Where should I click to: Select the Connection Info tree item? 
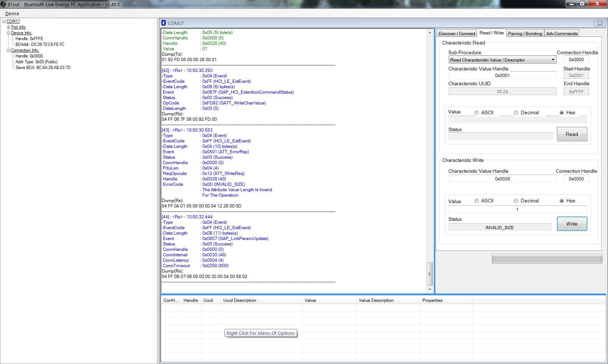pyautogui.click(x=25, y=50)
